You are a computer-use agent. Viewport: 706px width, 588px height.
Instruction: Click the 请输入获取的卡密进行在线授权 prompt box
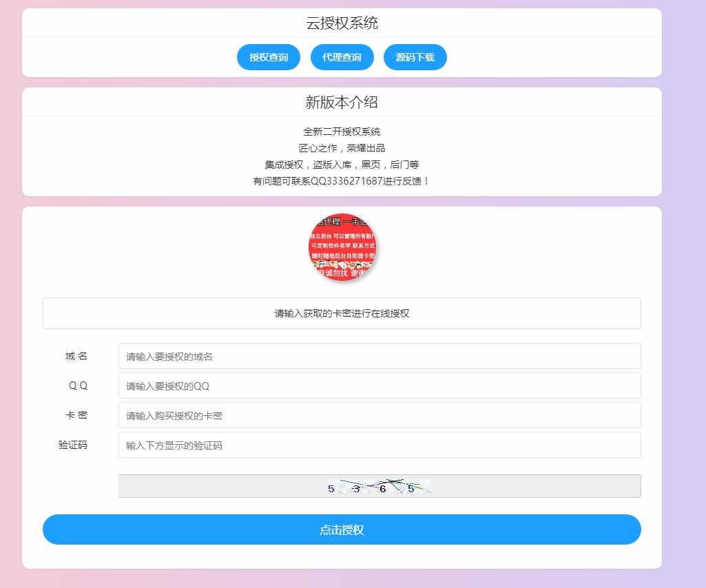coord(342,313)
